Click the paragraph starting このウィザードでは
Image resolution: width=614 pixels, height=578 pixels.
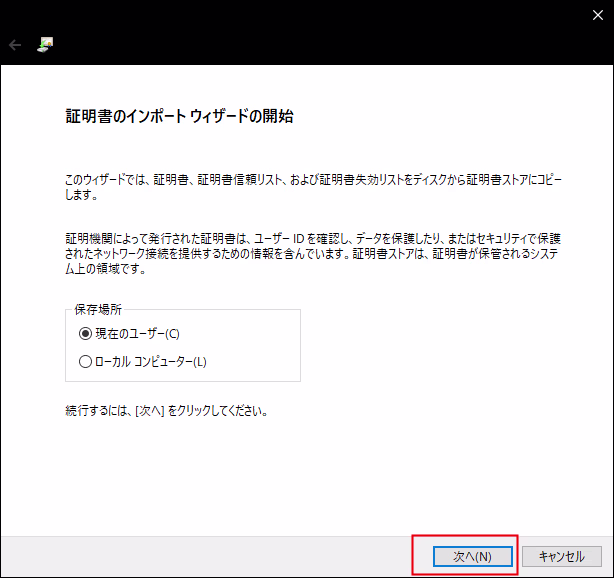tap(313, 187)
